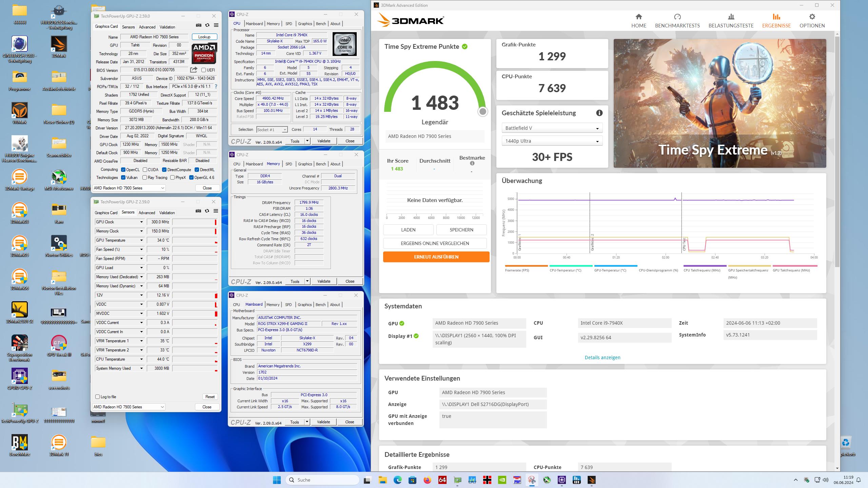Enable Log to file checkbox
The image size is (868, 488).
click(98, 397)
